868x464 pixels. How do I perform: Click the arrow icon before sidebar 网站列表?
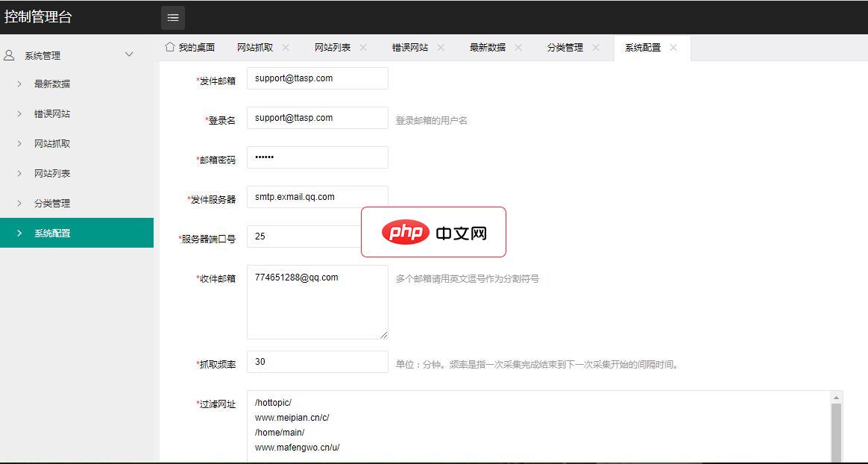click(19, 174)
